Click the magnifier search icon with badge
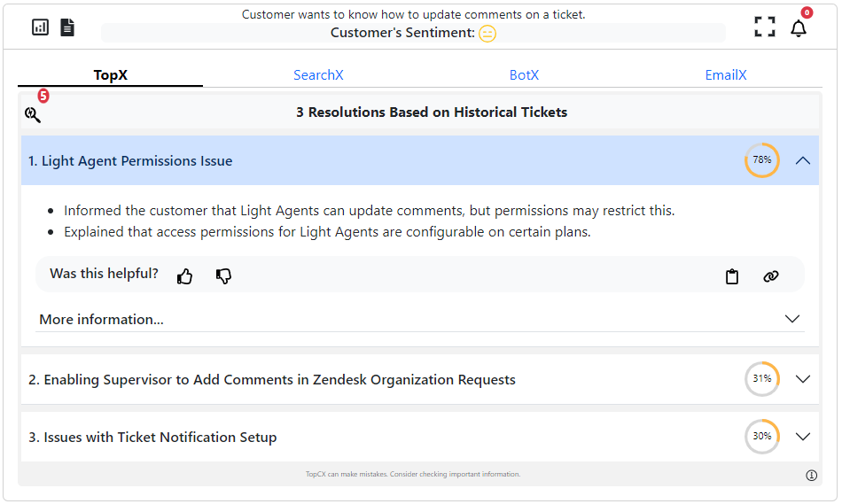The height and width of the screenshot is (504, 842). click(33, 114)
